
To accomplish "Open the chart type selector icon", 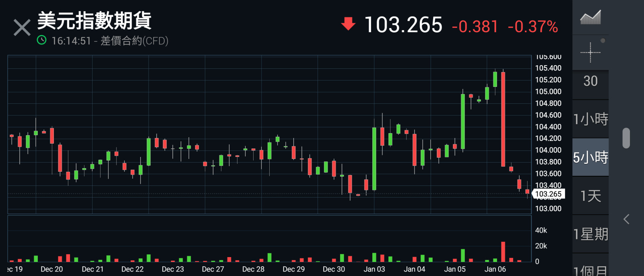I will coord(590,18).
